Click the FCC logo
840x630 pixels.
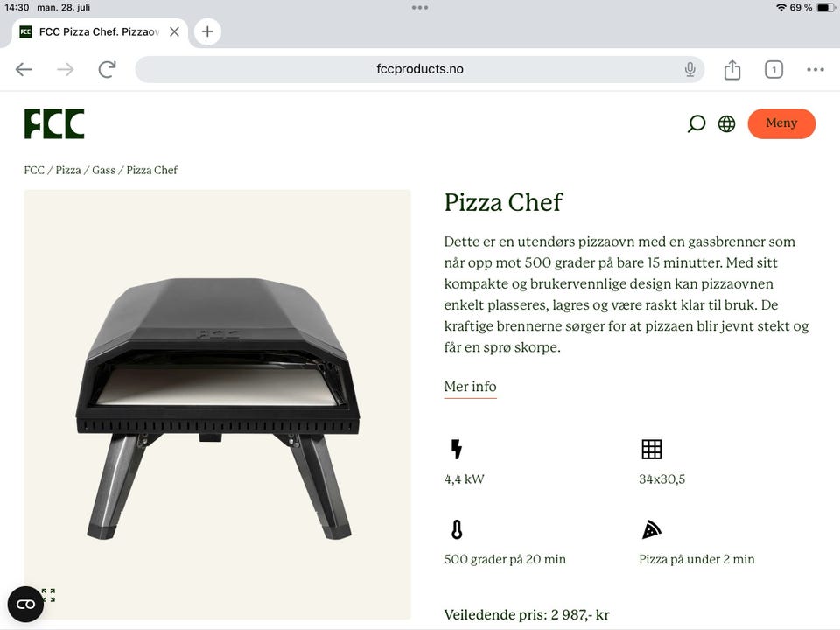(x=54, y=124)
